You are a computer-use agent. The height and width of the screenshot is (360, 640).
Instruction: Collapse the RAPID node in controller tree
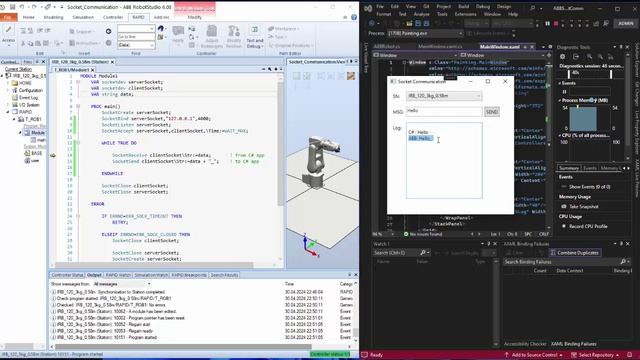(8, 112)
